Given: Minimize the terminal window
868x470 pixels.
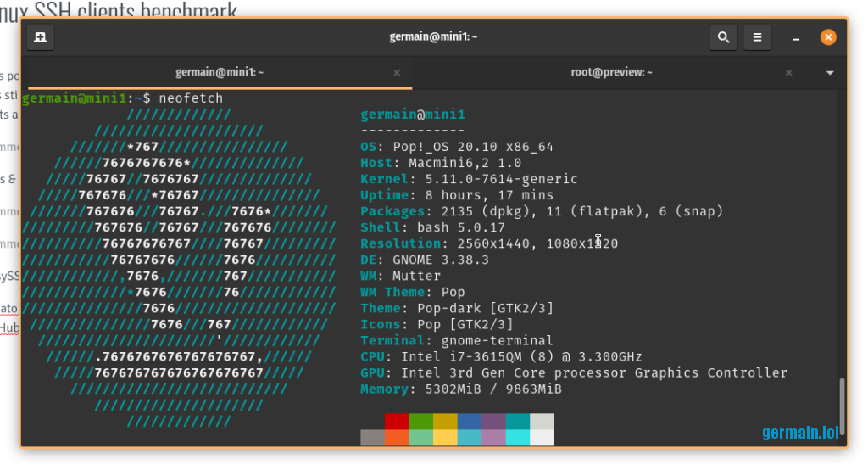Looking at the screenshot, I should [x=796, y=37].
